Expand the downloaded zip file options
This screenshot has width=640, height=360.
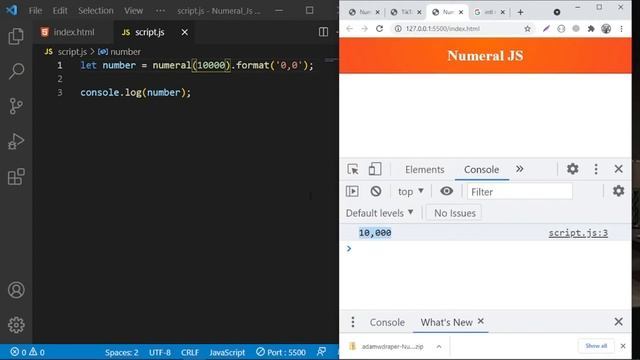[x=439, y=347]
